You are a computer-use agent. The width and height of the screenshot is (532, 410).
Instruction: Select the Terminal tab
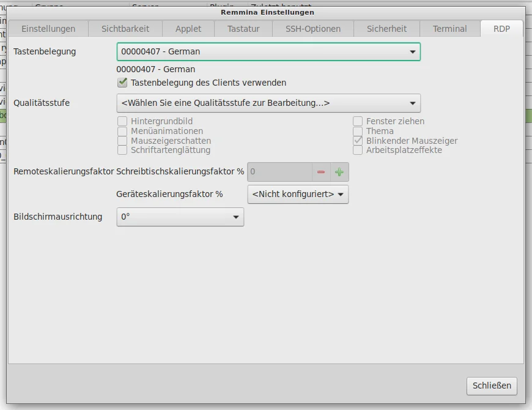click(449, 29)
